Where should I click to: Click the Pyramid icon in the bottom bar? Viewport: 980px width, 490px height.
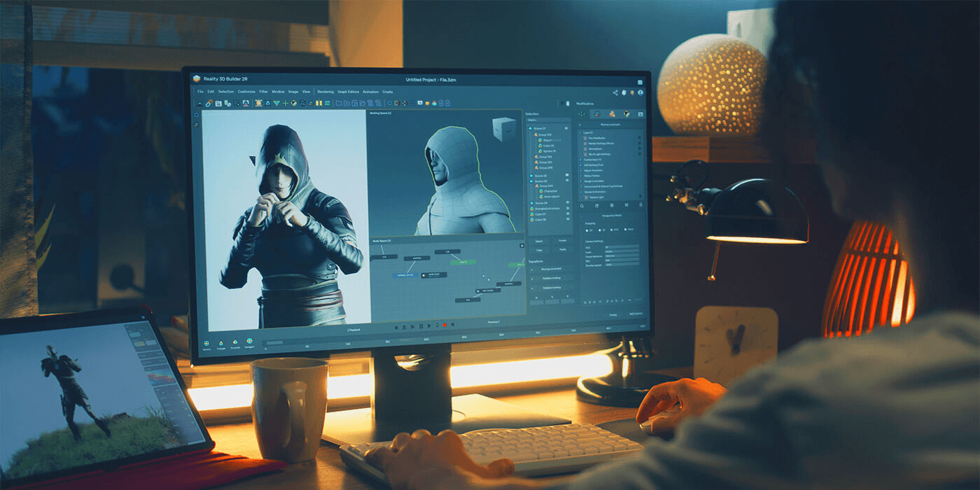click(235, 342)
